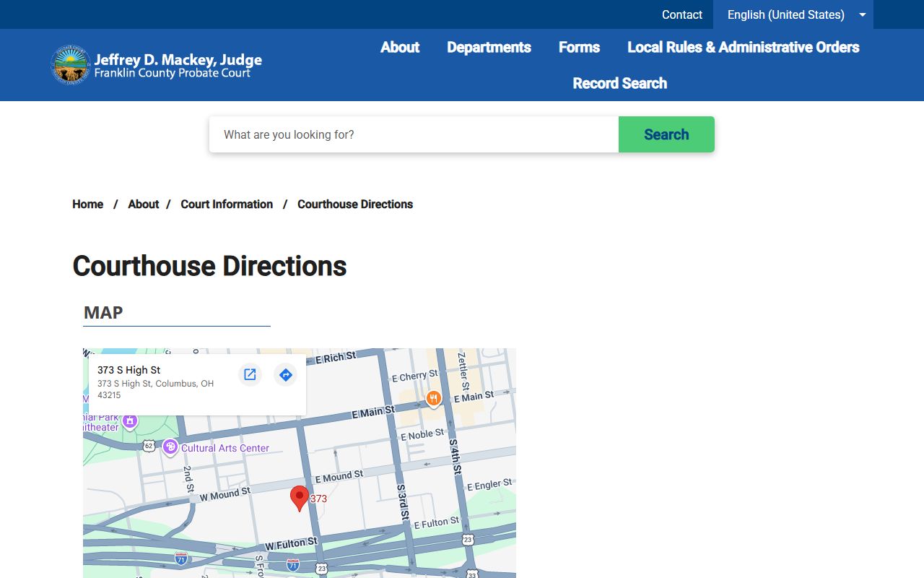Click the E Engler St street label
The width and height of the screenshot is (924, 578).
point(489,485)
